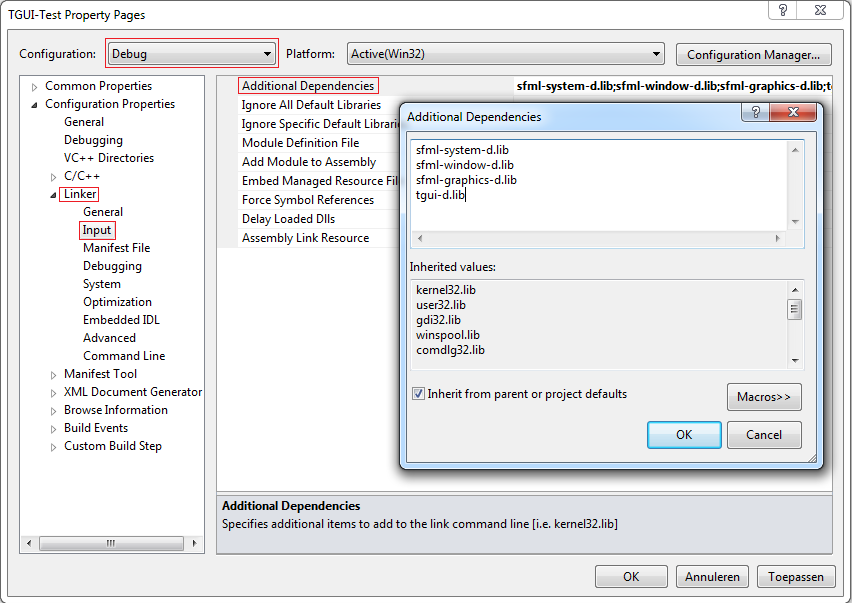Click user32.lib in Inherited values

(x=441, y=305)
